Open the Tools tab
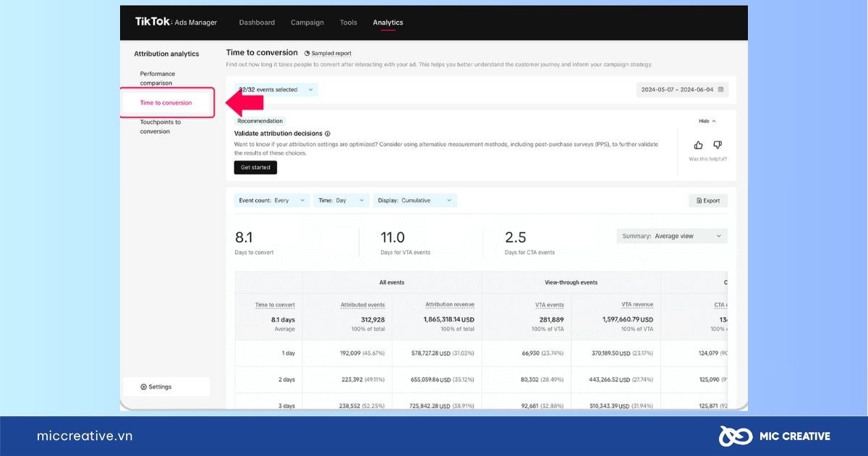868x456 pixels. point(349,22)
